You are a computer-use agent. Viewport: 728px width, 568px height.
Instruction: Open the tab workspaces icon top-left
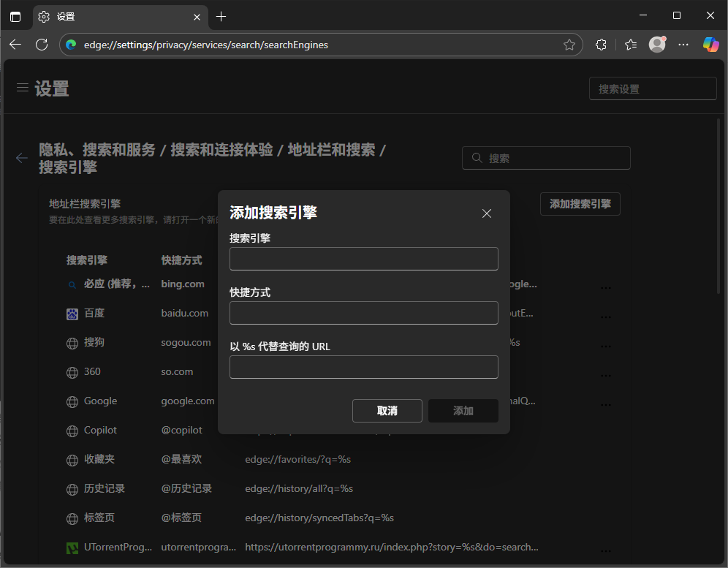pos(15,15)
